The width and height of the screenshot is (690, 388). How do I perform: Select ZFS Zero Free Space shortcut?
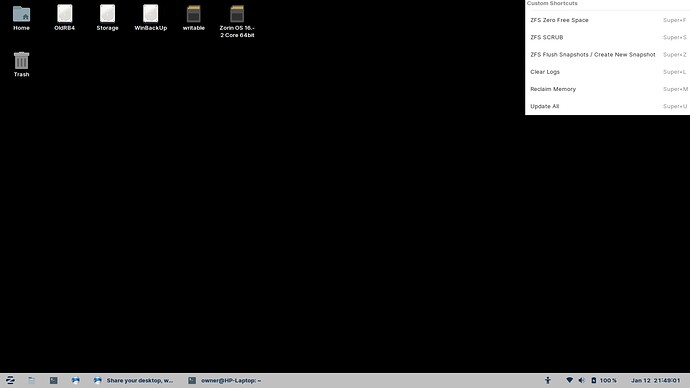607,20
